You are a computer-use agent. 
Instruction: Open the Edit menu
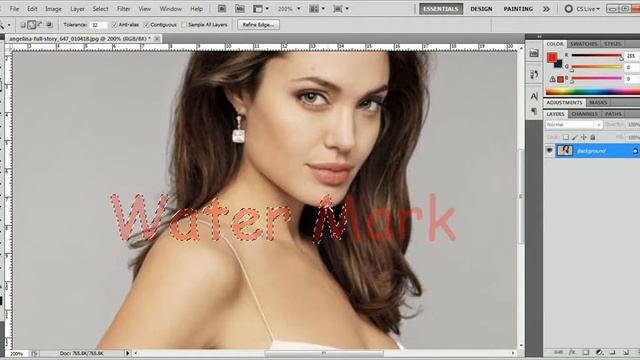32,9
